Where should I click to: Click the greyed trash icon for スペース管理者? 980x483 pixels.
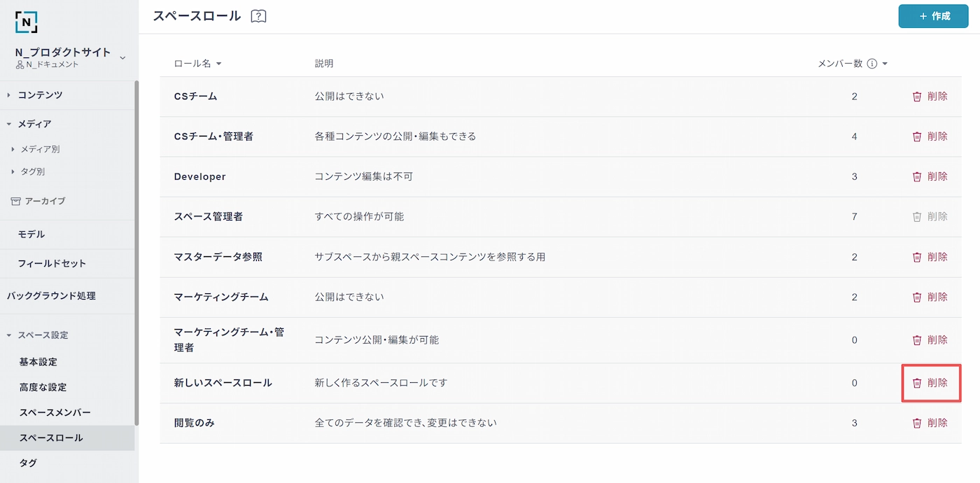click(917, 217)
